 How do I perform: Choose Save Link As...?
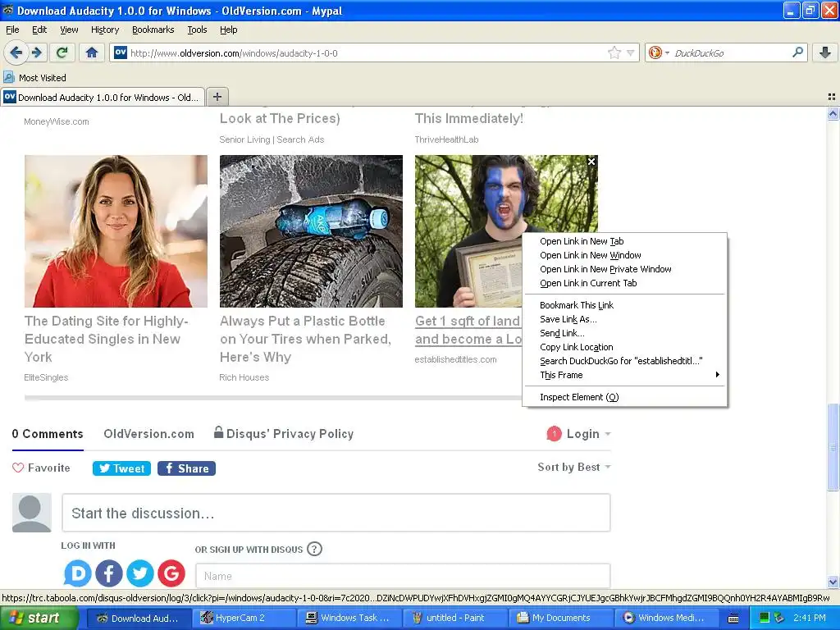(625, 319)
